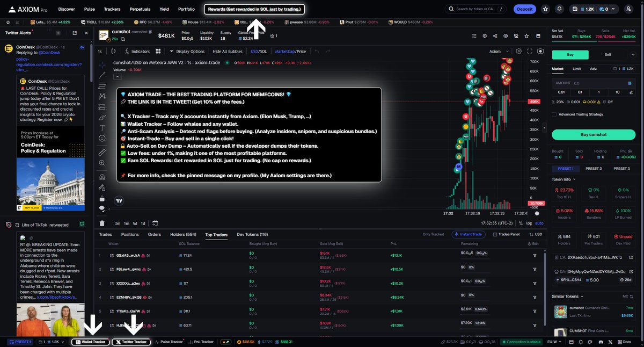Select the Sell tab in trade panel
The image size is (644, 347).
coord(608,54)
